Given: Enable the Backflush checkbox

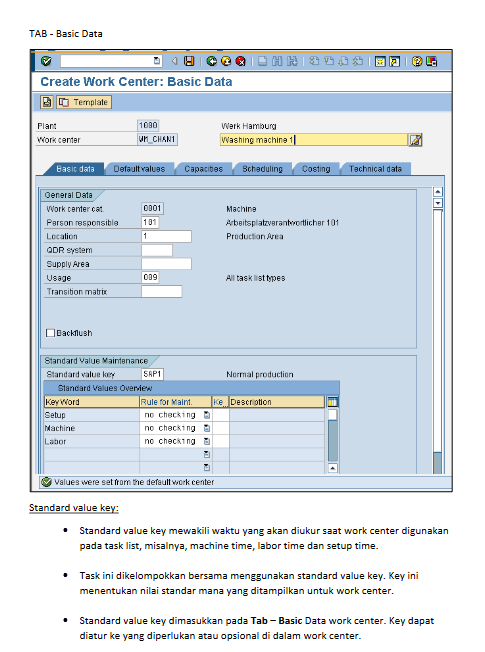Looking at the screenshot, I should coord(50,333).
